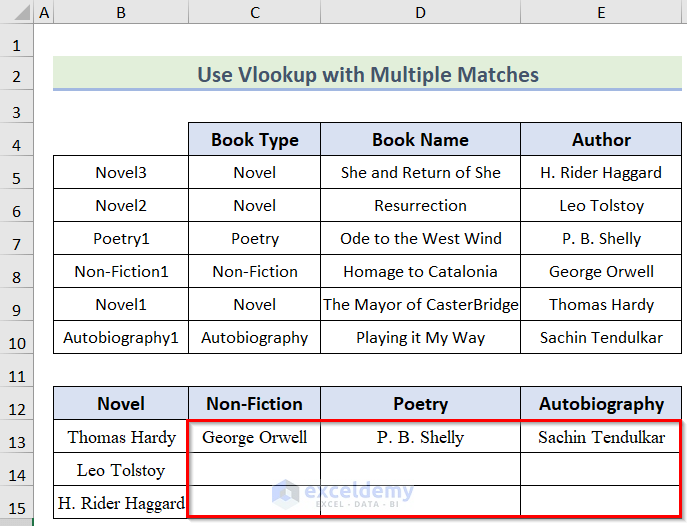Click the 'Sachin Tendulkar' cell in row 10

click(x=601, y=338)
